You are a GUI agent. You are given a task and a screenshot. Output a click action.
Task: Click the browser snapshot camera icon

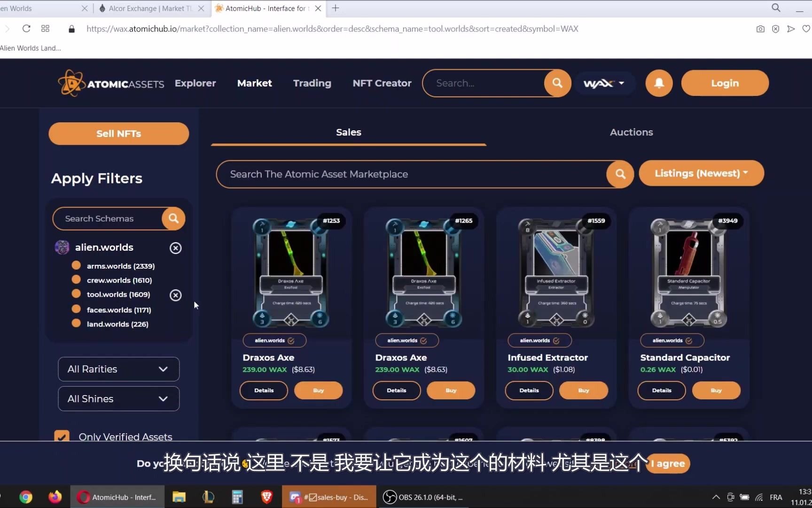[760, 29]
